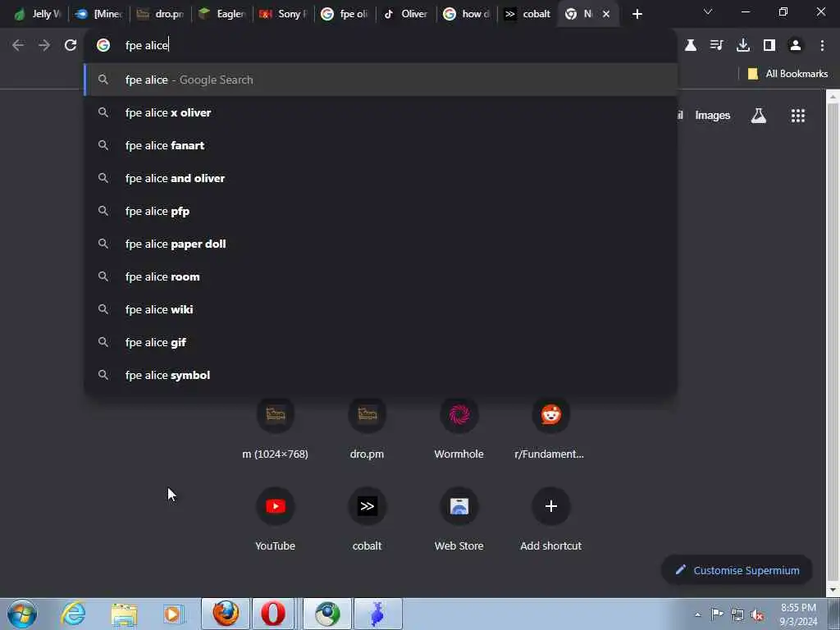Click the Customise Supermium button
840x630 pixels.
click(x=737, y=570)
